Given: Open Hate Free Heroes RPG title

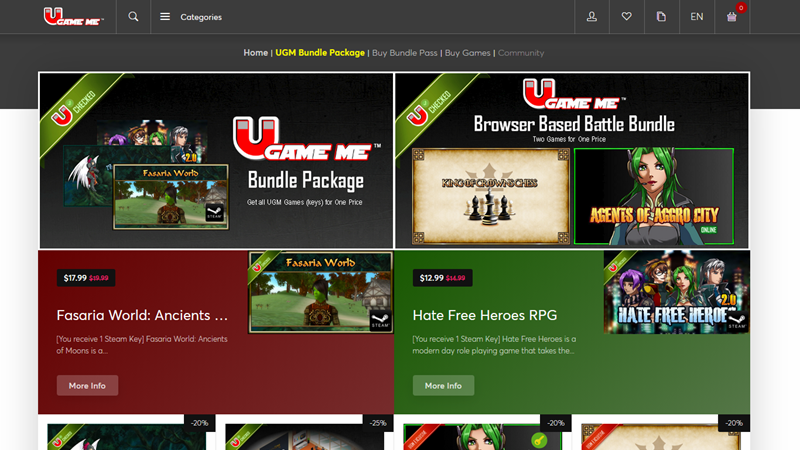Looking at the screenshot, I should (485, 316).
